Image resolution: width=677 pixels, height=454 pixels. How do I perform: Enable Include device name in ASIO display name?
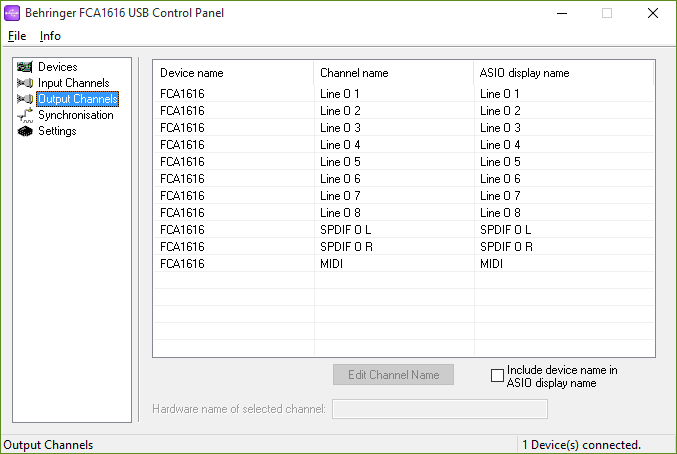[497, 376]
